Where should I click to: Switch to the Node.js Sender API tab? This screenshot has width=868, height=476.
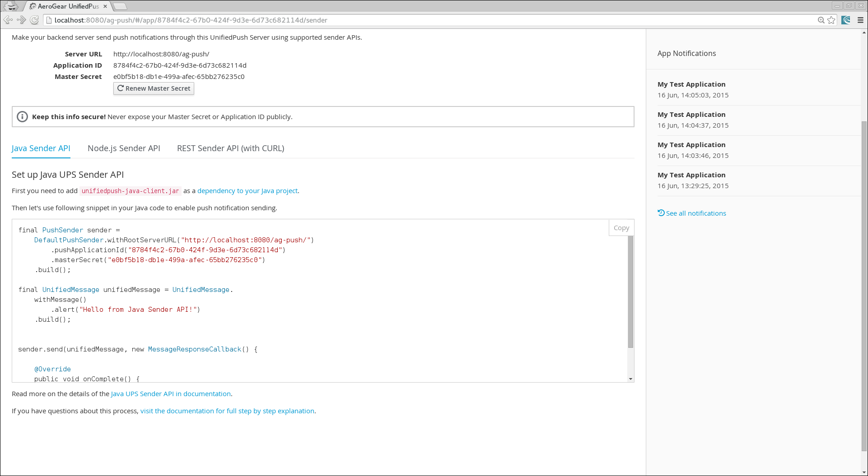pos(124,148)
